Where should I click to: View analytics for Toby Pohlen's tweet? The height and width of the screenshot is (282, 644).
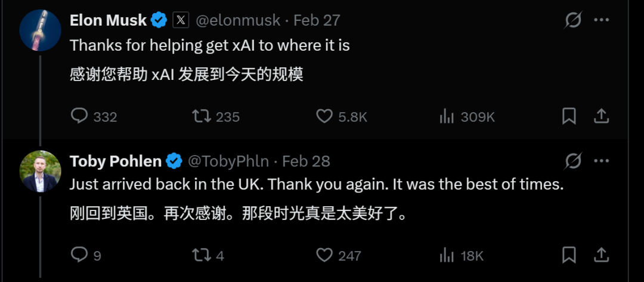click(x=447, y=256)
